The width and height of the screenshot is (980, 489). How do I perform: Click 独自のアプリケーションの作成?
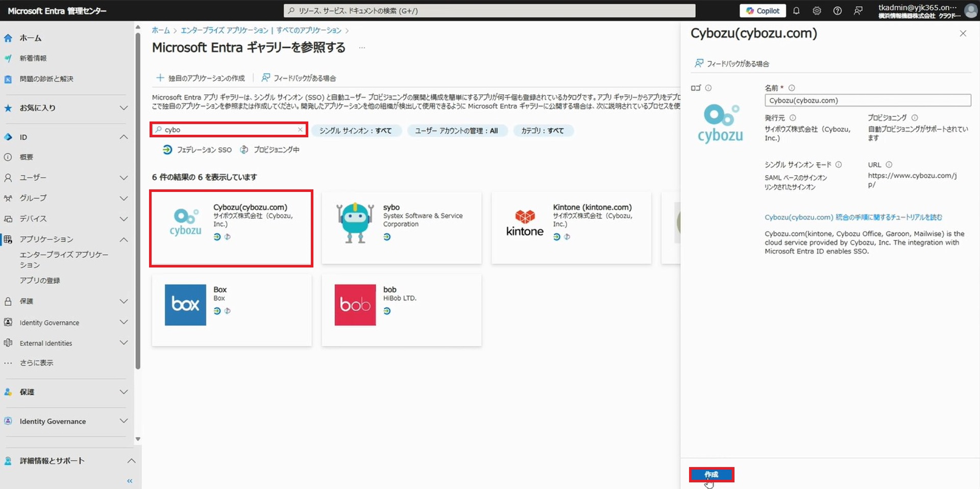201,78
